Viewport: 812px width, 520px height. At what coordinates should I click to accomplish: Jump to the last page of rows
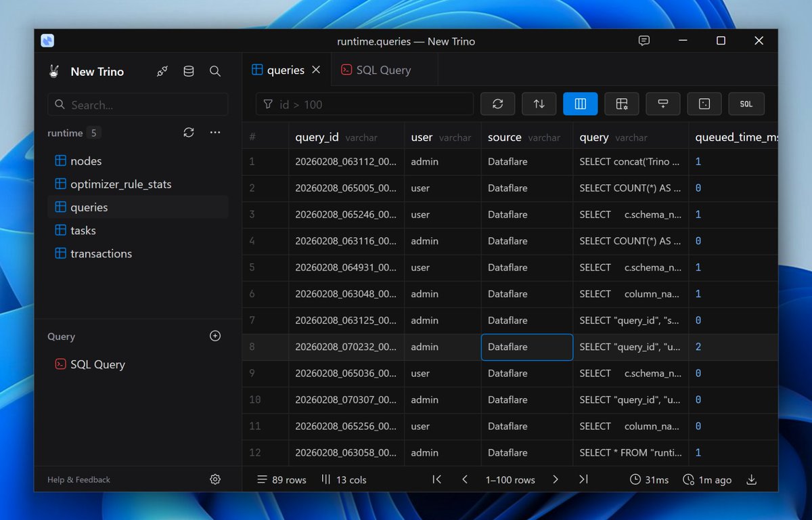[583, 479]
